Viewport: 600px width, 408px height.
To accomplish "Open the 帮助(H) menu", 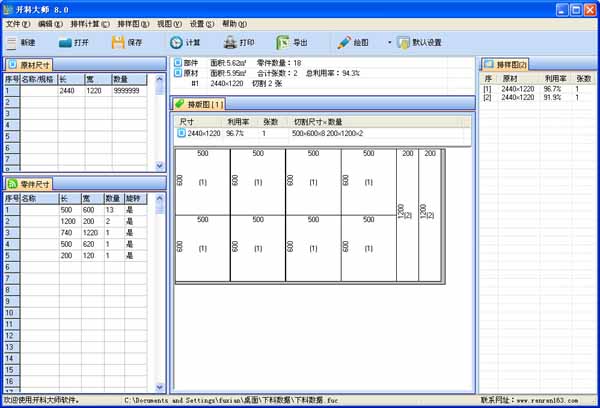I will point(234,24).
